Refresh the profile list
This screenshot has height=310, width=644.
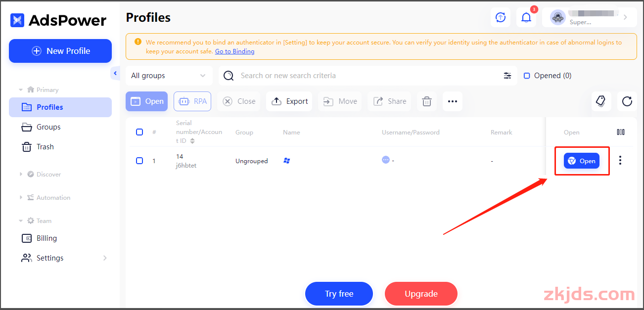coord(627,101)
